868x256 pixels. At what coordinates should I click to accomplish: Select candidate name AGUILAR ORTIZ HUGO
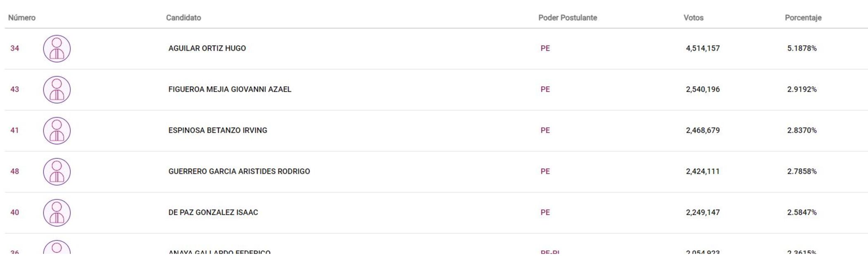click(207, 48)
